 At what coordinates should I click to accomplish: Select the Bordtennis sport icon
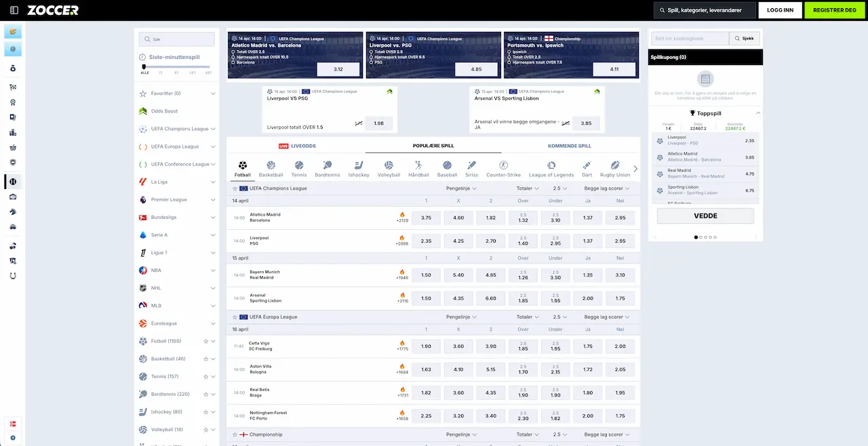click(x=328, y=165)
